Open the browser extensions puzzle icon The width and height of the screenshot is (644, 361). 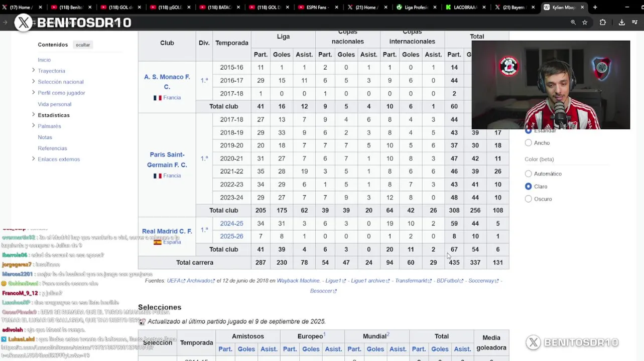coord(603,23)
